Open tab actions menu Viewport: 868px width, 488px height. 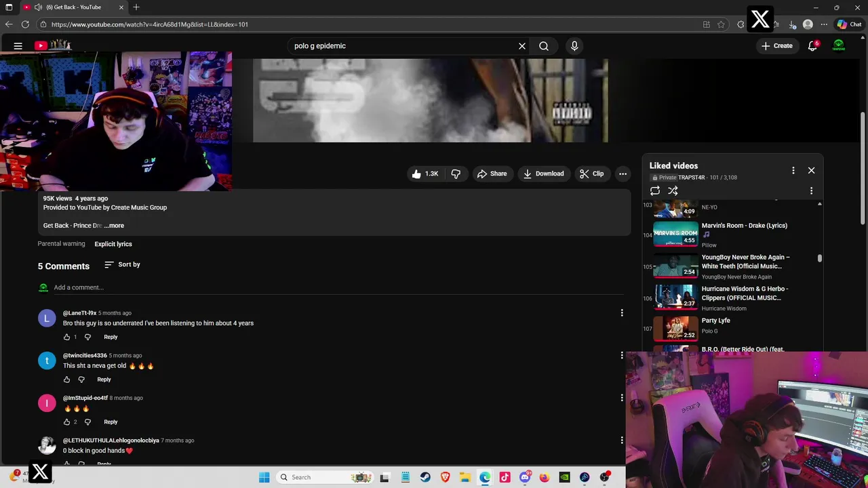pyautogui.click(x=9, y=7)
